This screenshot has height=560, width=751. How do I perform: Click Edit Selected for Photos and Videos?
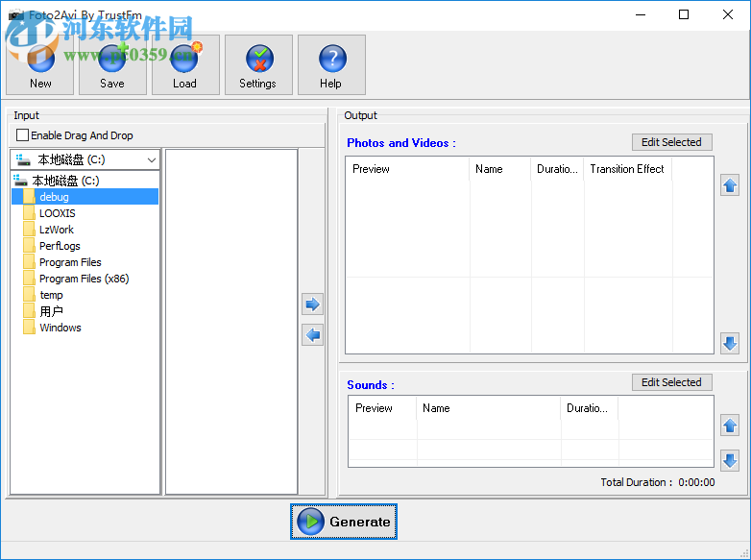click(x=671, y=142)
